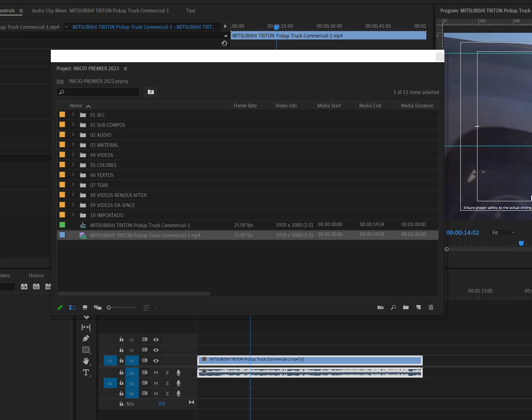Click the audio clip fx badge
The height and width of the screenshot is (420, 532).
pyautogui.click(x=204, y=371)
